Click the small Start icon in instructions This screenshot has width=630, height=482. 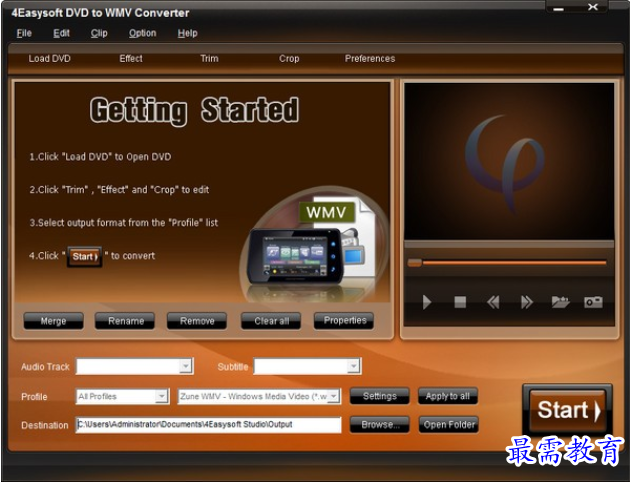coord(84,257)
